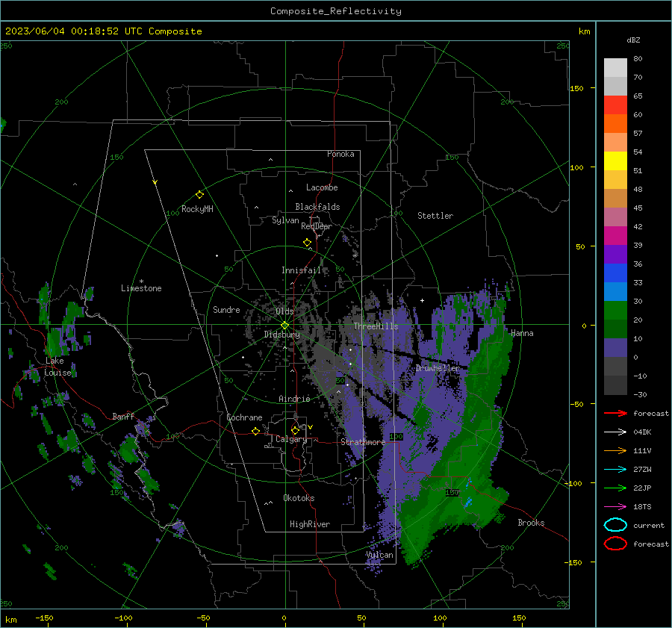Click the Sylvan label

point(285,220)
